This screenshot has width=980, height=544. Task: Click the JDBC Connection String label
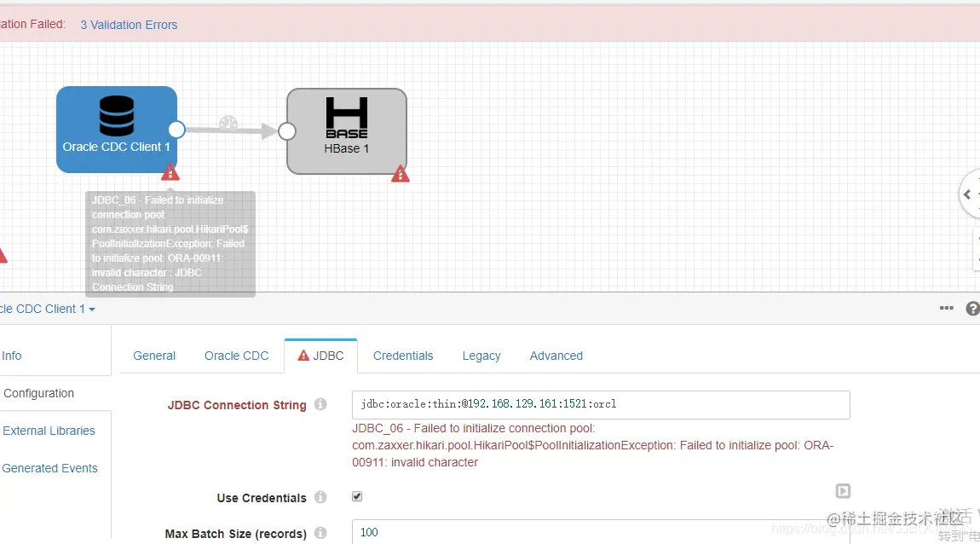click(x=237, y=405)
